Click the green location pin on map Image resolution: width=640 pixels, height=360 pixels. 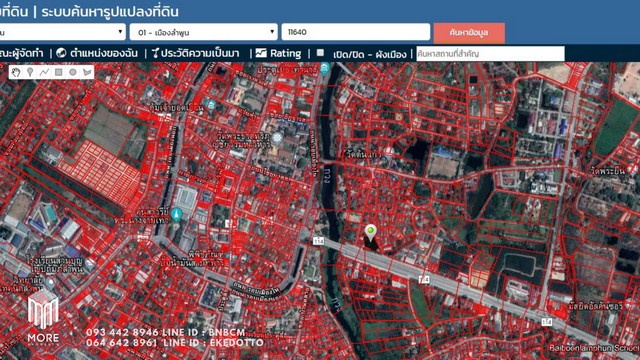point(370,232)
